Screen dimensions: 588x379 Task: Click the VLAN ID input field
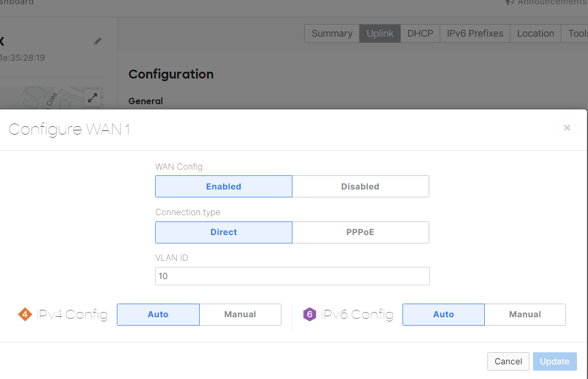[x=292, y=276]
